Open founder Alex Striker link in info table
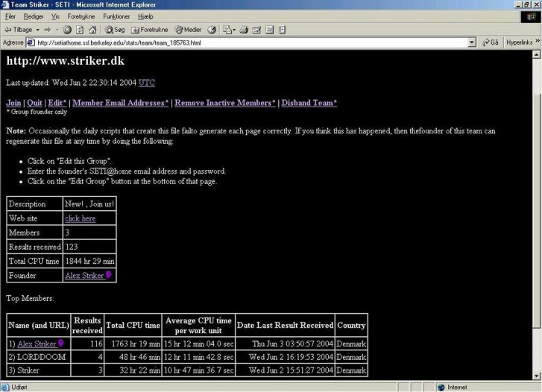The height and width of the screenshot is (392, 542). click(x=84, y=276)
